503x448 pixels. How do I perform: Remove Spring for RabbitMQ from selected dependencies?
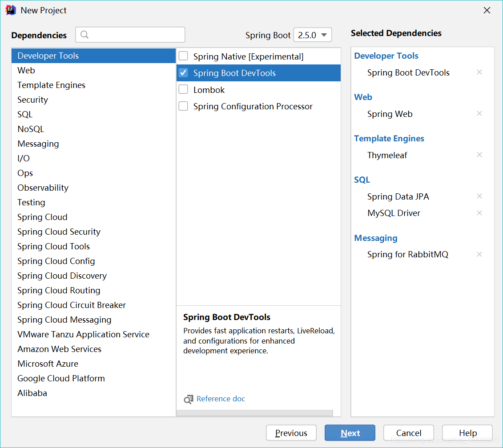pos(479,254)
